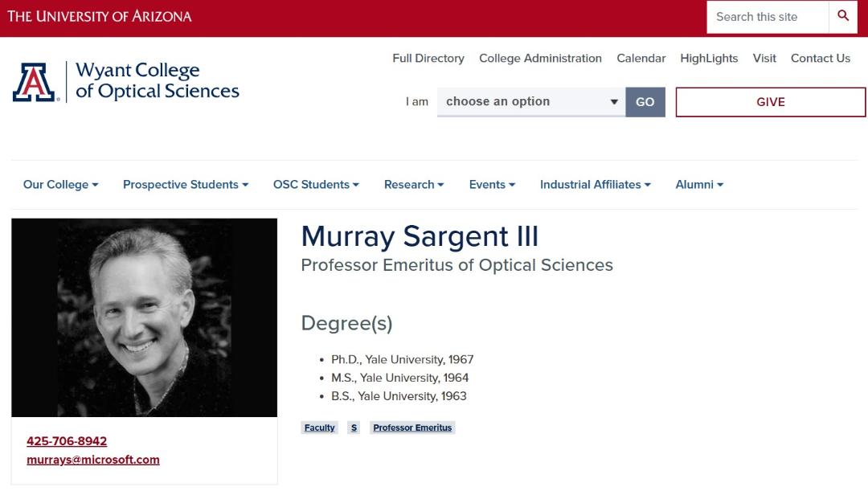Image resolution: width=868 pixels, height=491 pixels.
Task: Open the Calendar link
Action: [x=641, y=58]
